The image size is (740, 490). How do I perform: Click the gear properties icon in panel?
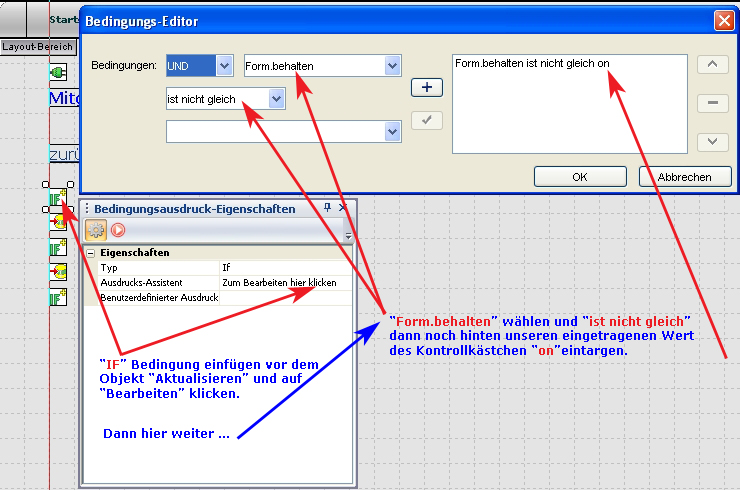coord(96,230)
